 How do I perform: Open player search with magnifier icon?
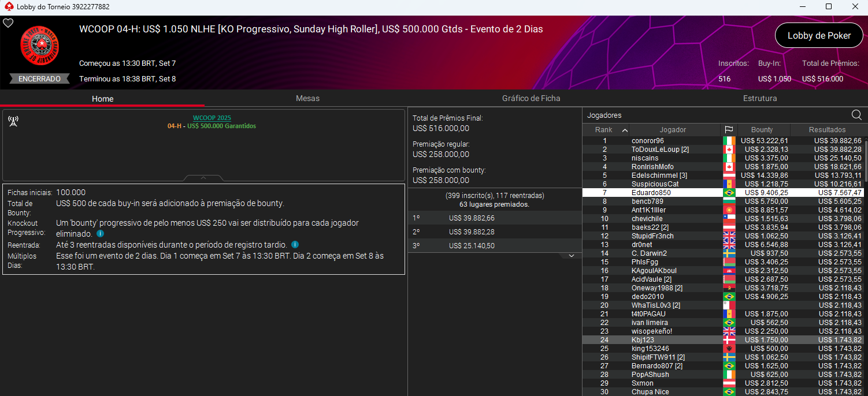856,115
